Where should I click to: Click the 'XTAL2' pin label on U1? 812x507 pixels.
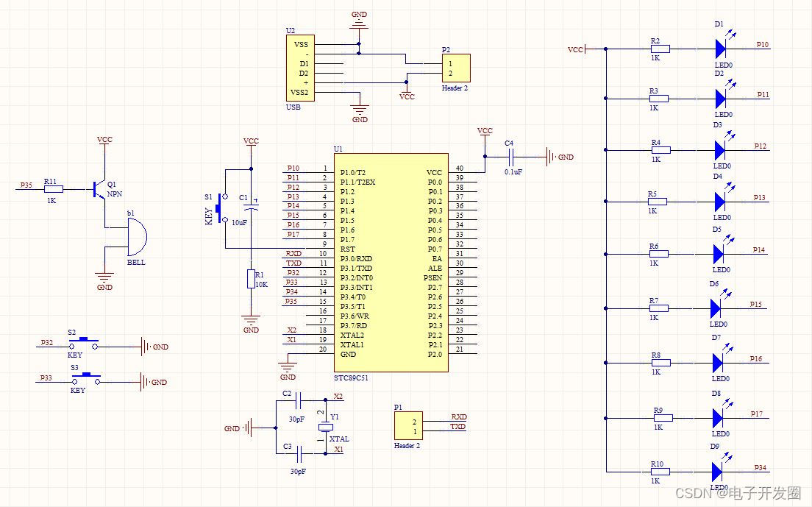tap(352, 335)
